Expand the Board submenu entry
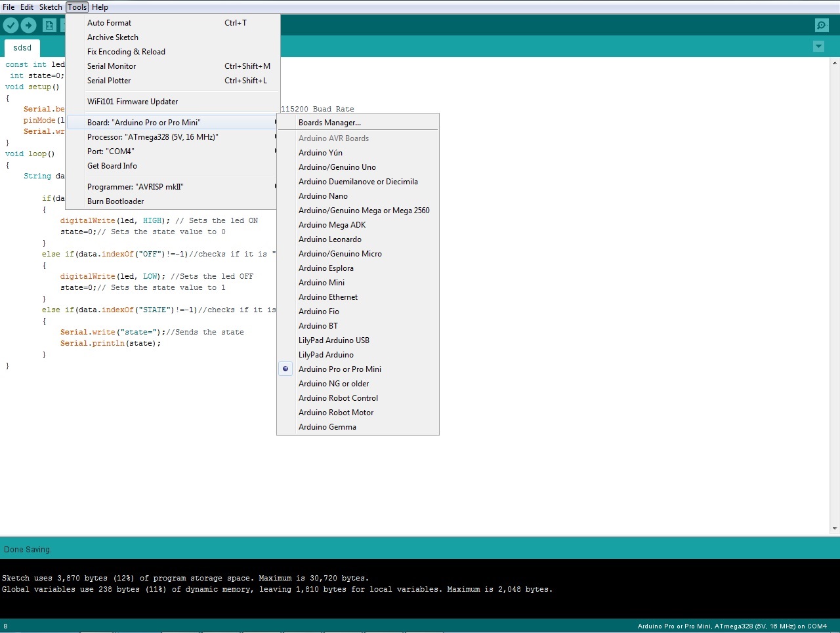The height and width of the screenshot is (633, 840). [x=173, y=123]
